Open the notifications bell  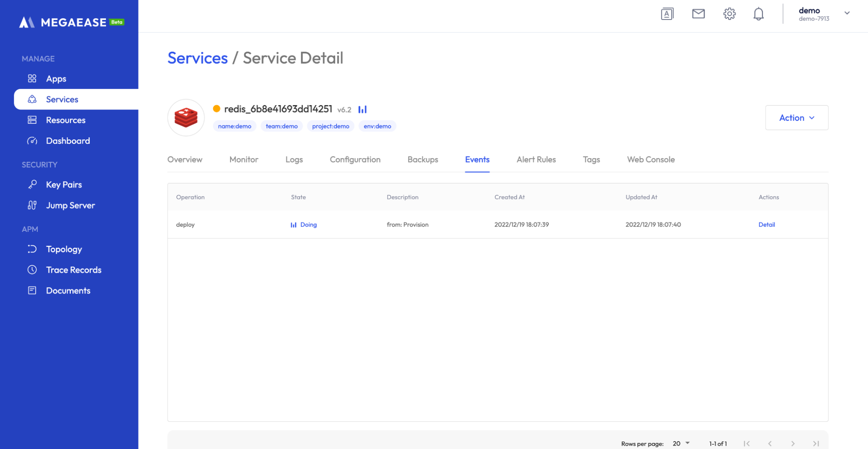click(759, 13)
